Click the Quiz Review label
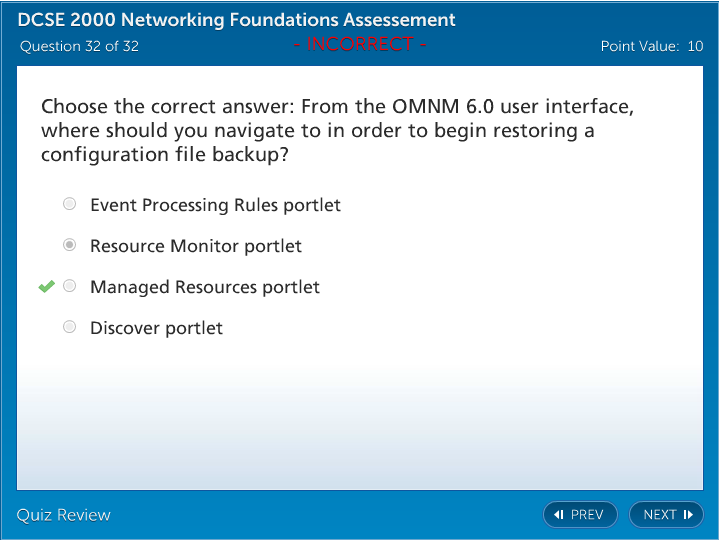719x540 pixels. tap(64, 515)
